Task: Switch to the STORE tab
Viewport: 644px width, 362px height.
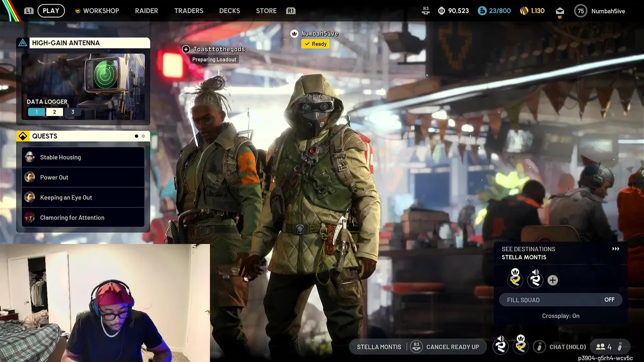Action: pyautogui.click(x=266, y=11)
